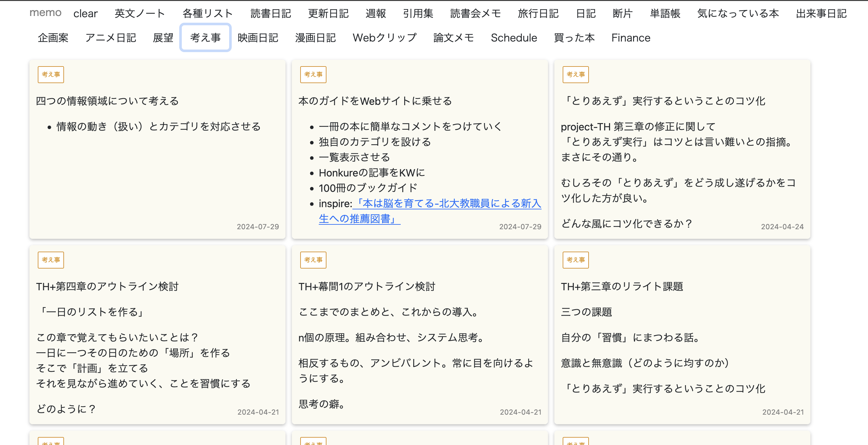The height and width of the screenshot is (445, 868).
Task: Click the clear filter option
Action: pos(85,13)
